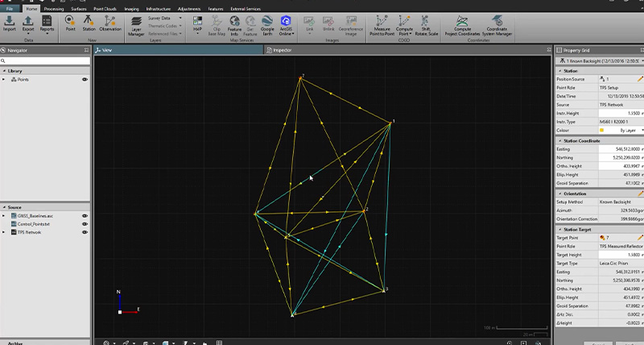Click Compute Project Coordinates icon
The height and width of the screenshot is (345, 644).
click(462, 23)
